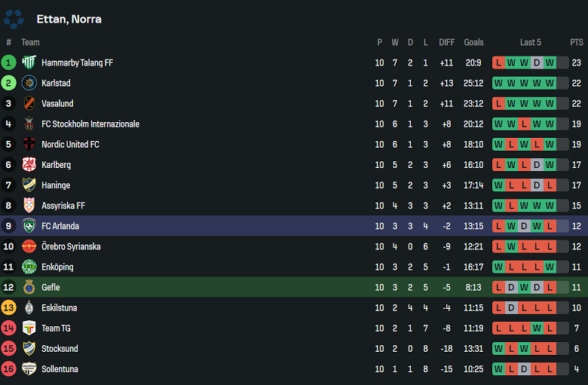Open the Assyriska FF team link
This screenshot has height=385, width=588.
63,205
